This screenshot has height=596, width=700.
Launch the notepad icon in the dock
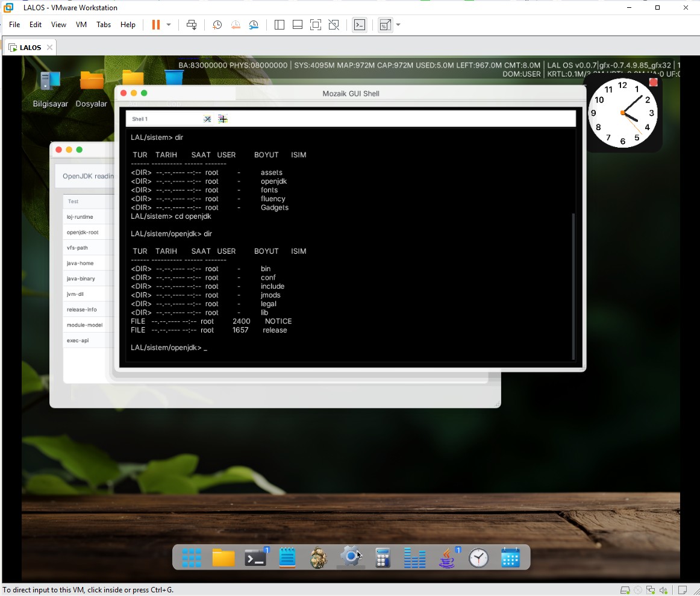point(287,557)
